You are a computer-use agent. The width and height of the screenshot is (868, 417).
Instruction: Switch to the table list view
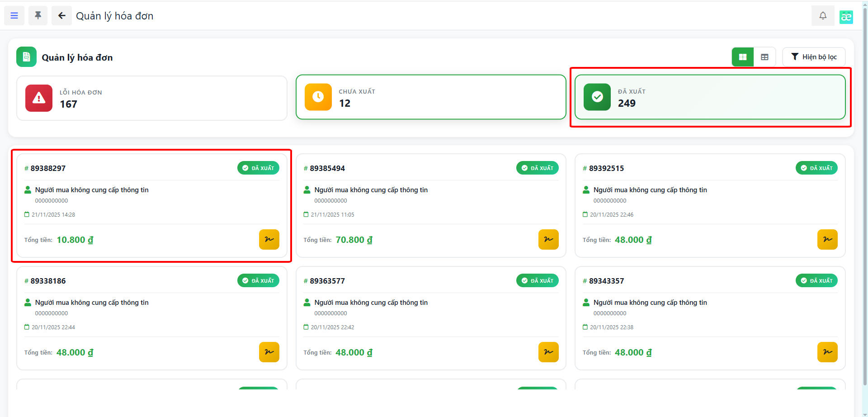764,57
